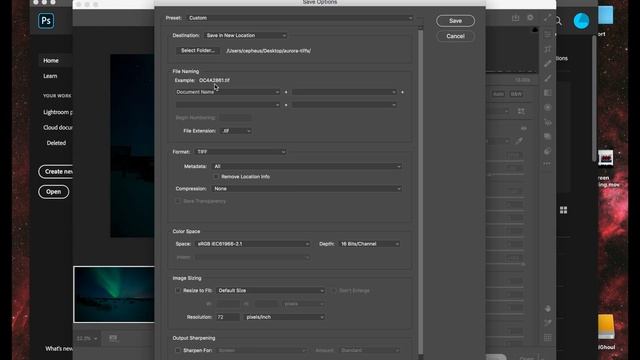Click the blue account avatar icon
Viewport: 640px width, 360px height.
pos(581,21)
